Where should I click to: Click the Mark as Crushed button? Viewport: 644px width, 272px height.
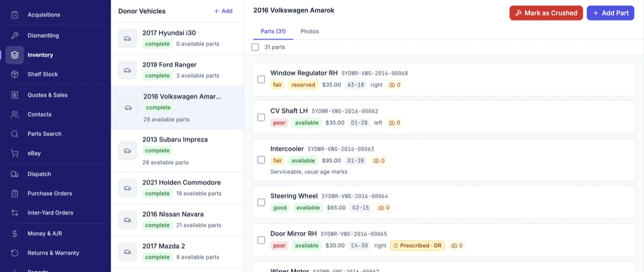pos(546,13)
